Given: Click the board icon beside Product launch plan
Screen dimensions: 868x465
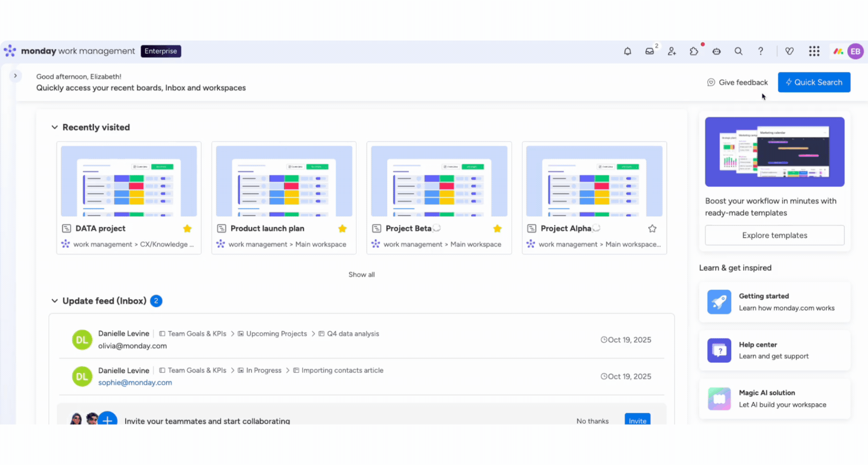Looking at the screenshot, I should coord(221,229).
